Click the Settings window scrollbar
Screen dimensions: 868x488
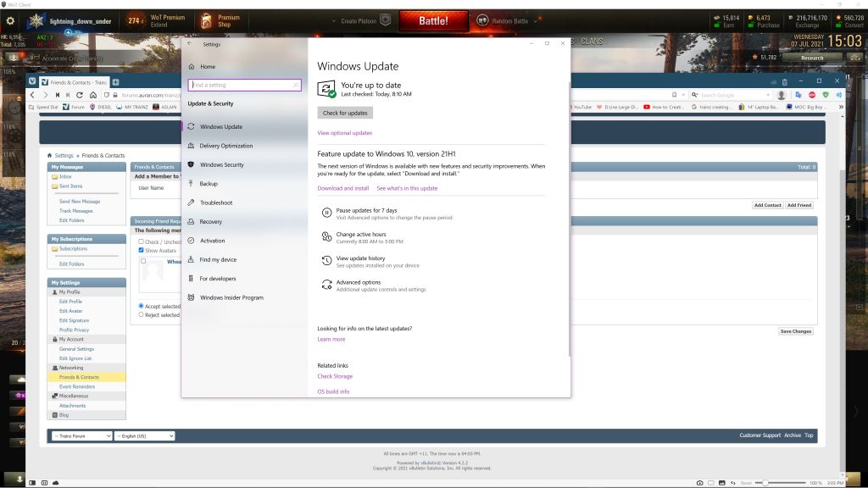pyautogui.click(x=569, y=219)
